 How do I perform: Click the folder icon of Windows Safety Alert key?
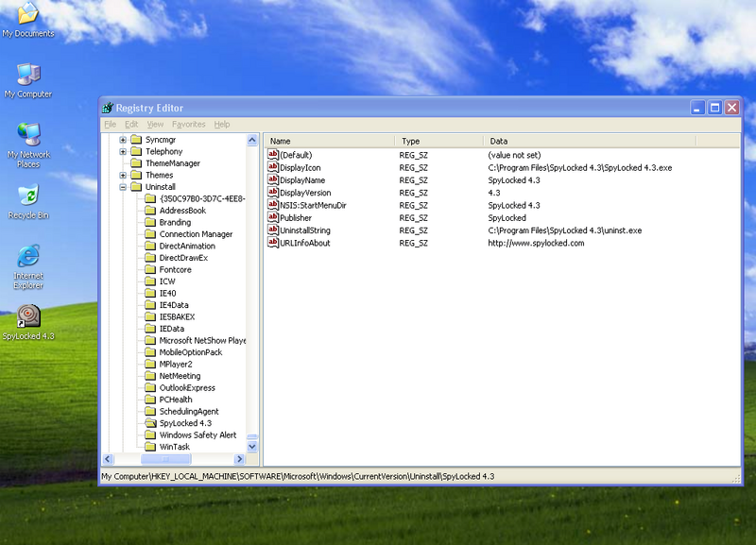tap(150, 434)
